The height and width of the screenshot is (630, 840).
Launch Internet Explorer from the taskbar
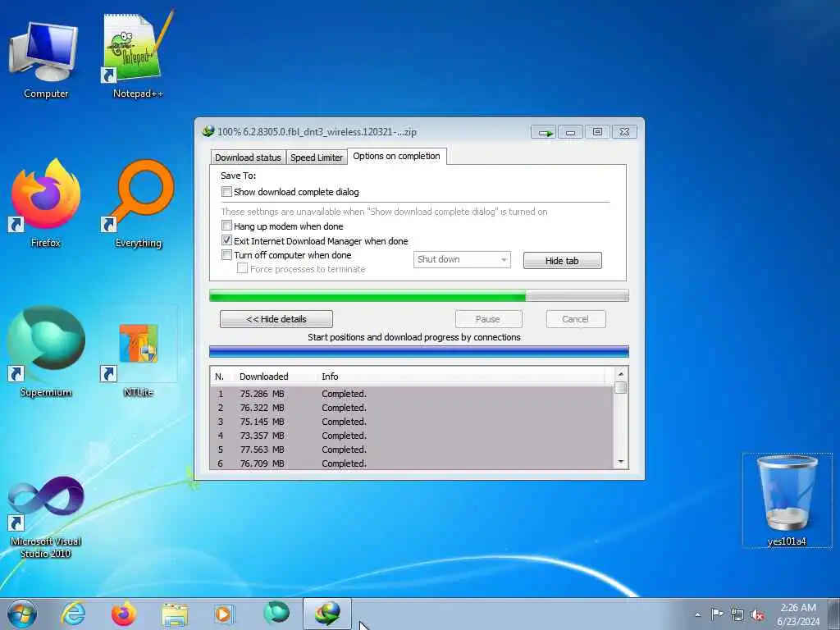tap(73, 614)
